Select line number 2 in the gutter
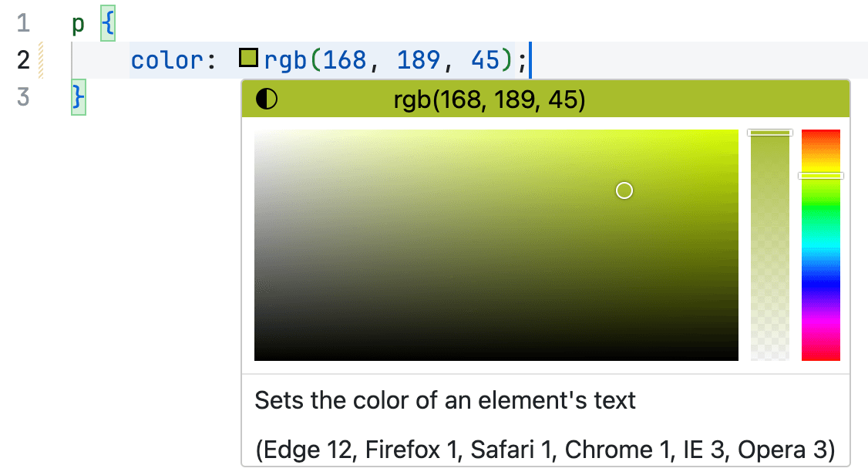This screenshot has height=475, width=868. (x=22, y=59)
